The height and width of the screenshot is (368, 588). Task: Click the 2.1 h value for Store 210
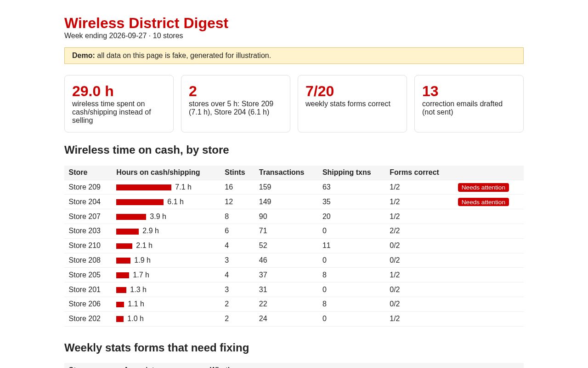pyautogui.click(x=144, y=246)
